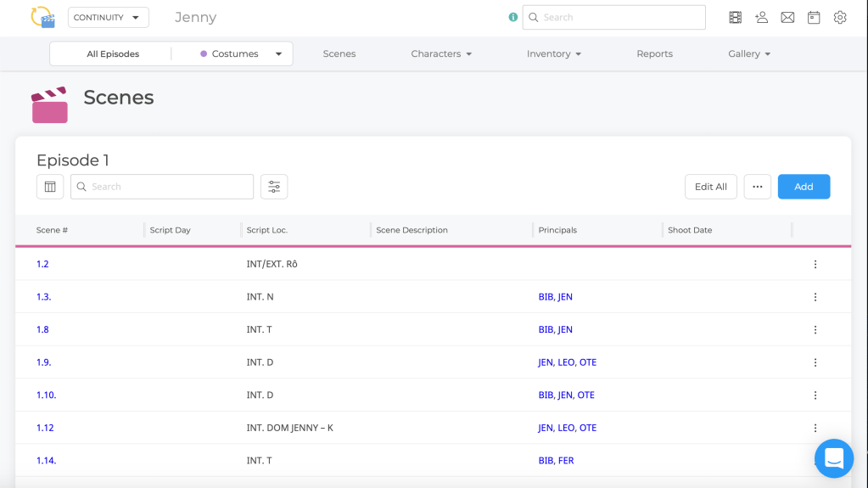Open the calendar icon in header
This screenshot has height=488, width=868.
pyautogui.click(x=814, y=17)
